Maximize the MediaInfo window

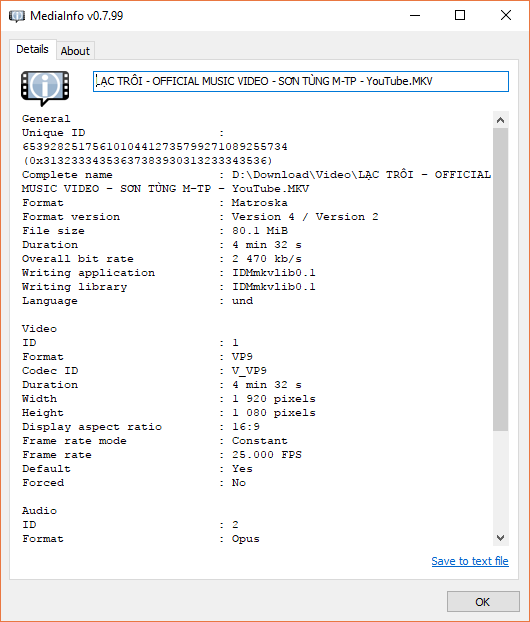[x=460, y=15]
